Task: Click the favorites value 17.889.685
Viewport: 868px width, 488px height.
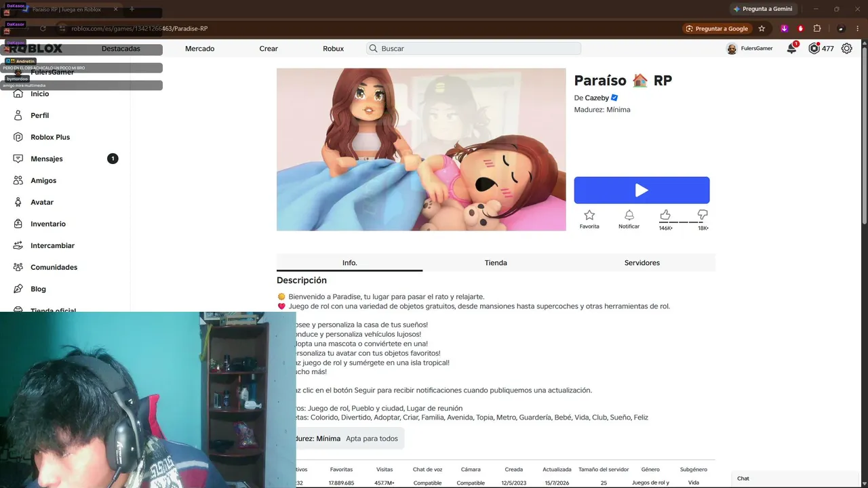Action: coord(342,483)
